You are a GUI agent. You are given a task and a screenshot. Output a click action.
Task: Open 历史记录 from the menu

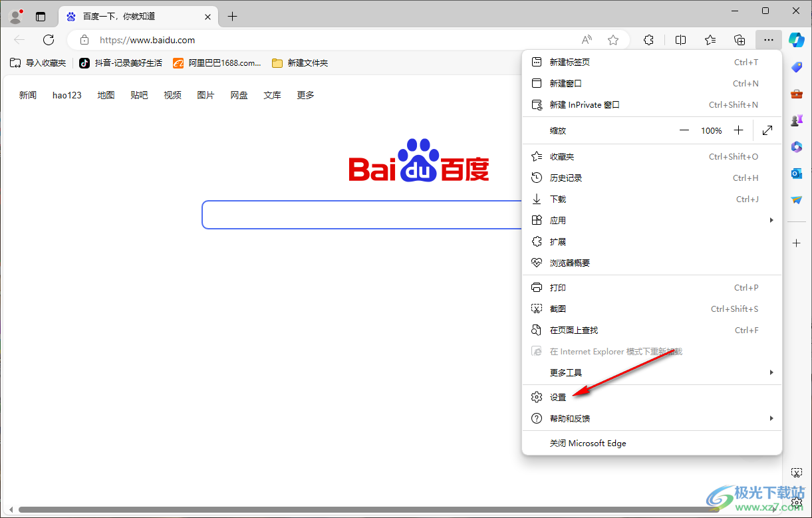(x=652, y=178)
